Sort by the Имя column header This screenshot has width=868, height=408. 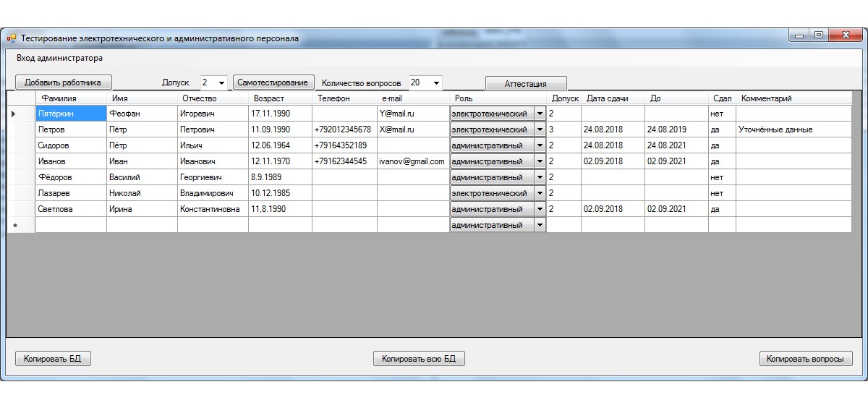click(x=142, y=98)
